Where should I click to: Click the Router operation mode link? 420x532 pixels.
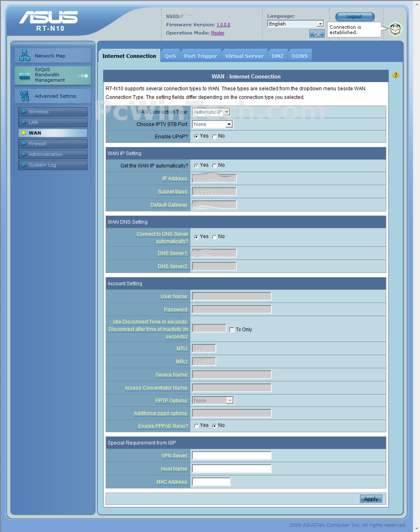tap(218, 33)
